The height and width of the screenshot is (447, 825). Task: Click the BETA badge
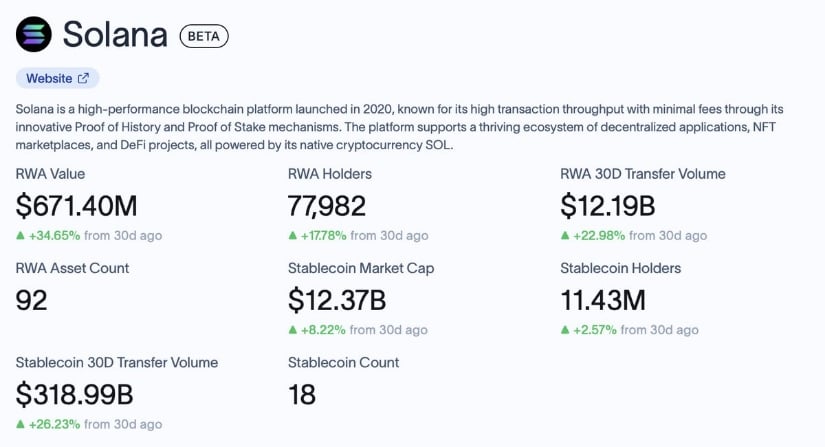tap(204, 36)
